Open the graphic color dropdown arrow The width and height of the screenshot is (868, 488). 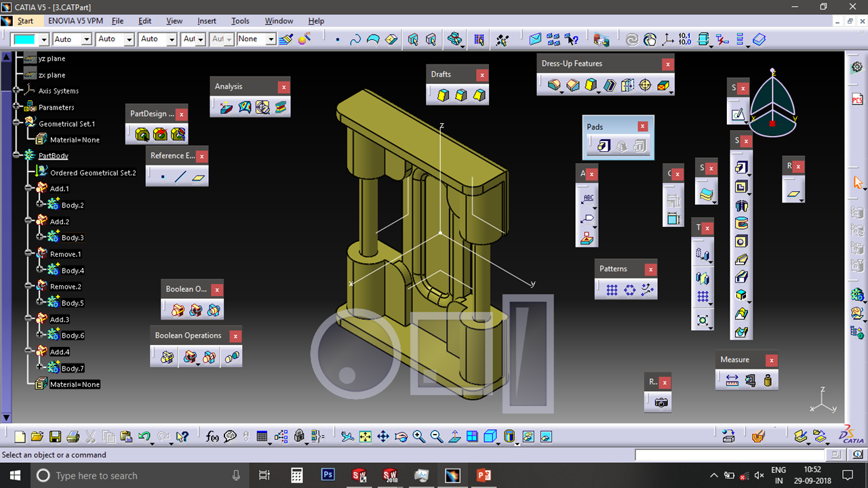coord(44,39)
